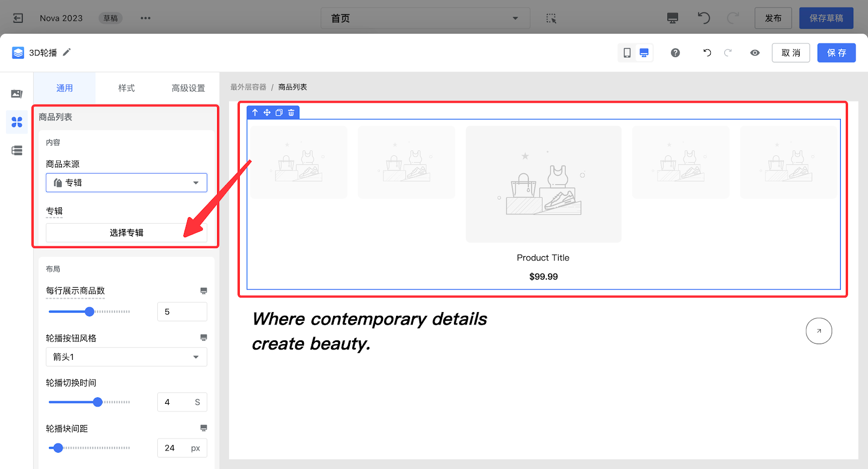The height and width of the screenshot is (469, 868).
Task: Click the move handle icon on block
Action: (x=267, y=112)
